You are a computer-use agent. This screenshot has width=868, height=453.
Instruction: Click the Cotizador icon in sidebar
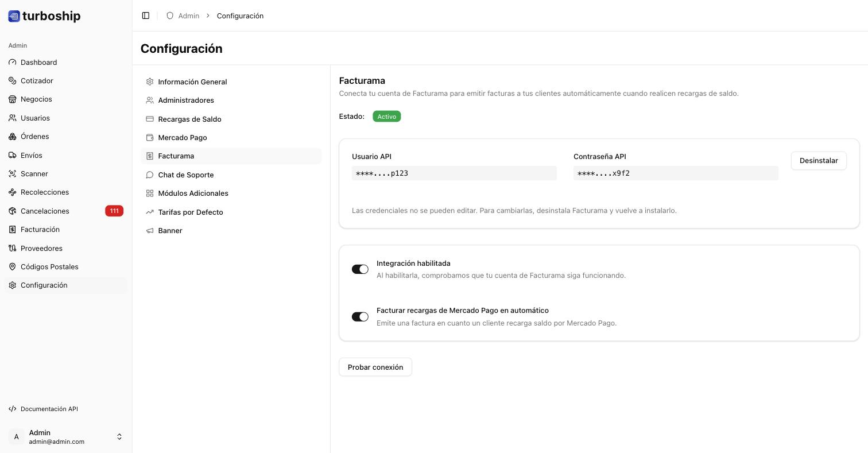[x=13, y=81]
